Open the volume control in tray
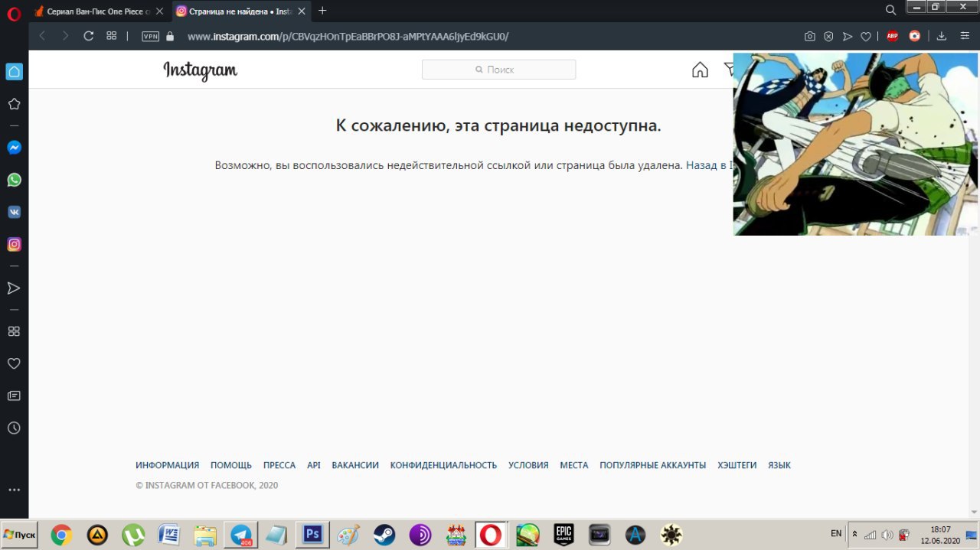 pos(887,535)
